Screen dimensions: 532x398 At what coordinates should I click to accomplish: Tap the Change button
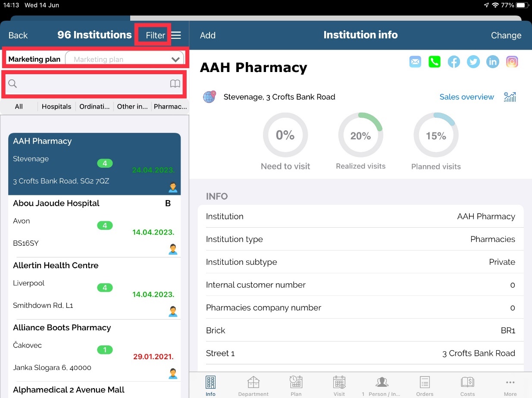[x=506, y=35]
